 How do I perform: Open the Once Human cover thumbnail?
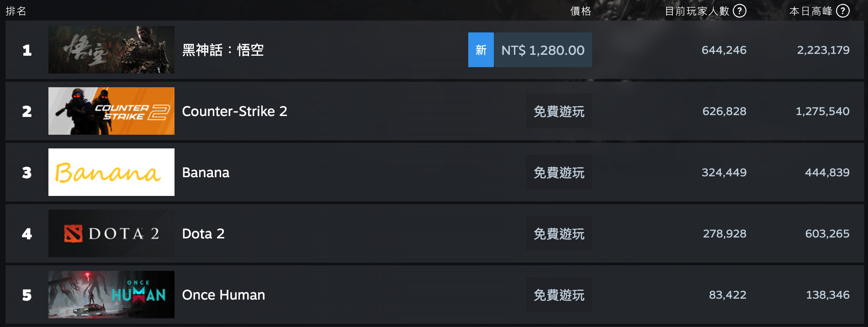click(111, 295)
